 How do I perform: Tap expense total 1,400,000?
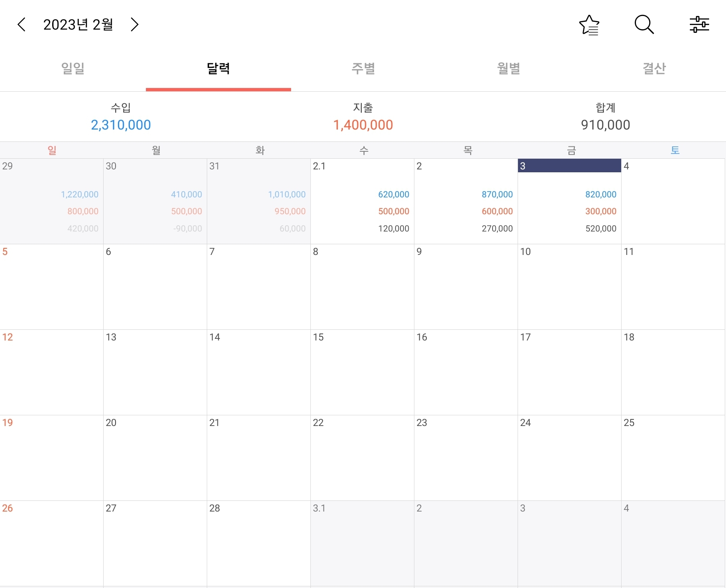coord(363,125)
